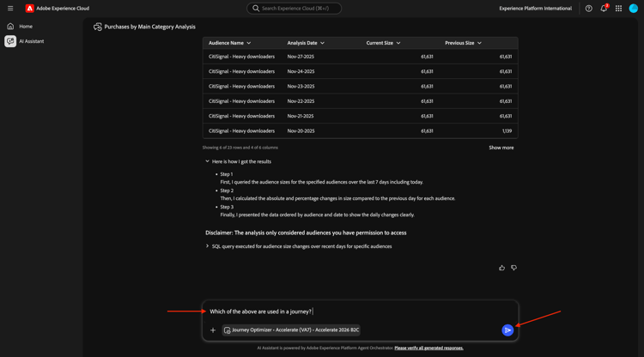
Task: Select AI Assistant in sidebar
Action: click(31, 41)
